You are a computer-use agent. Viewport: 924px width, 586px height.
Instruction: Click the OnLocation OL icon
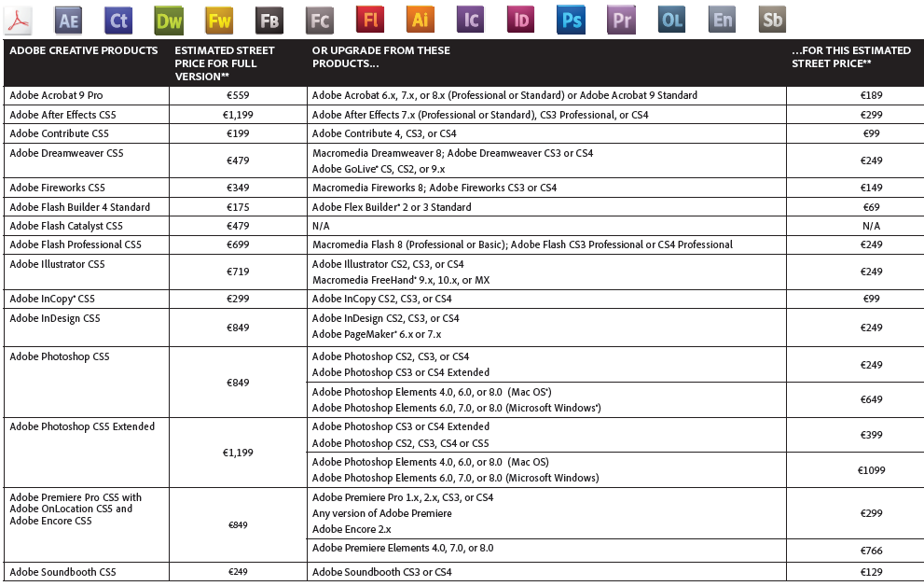[x=671, y=21]
